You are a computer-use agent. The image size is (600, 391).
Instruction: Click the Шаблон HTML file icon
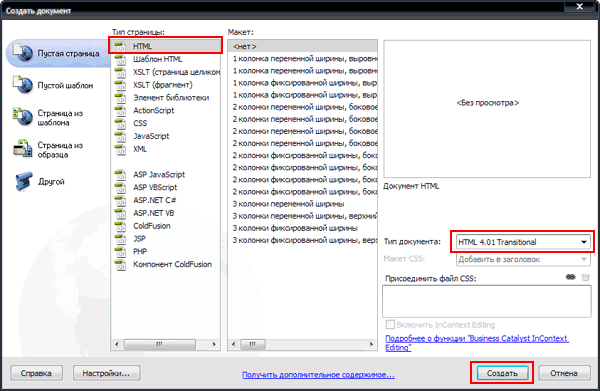pos(121,59)
